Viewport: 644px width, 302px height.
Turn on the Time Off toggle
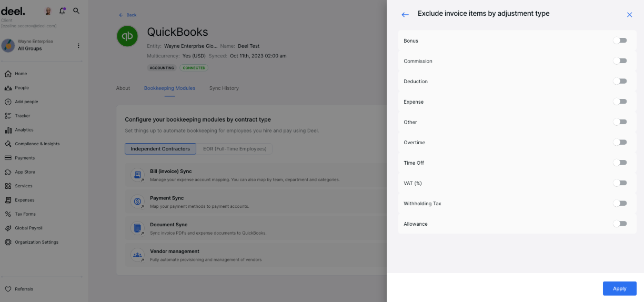point(620,163)
